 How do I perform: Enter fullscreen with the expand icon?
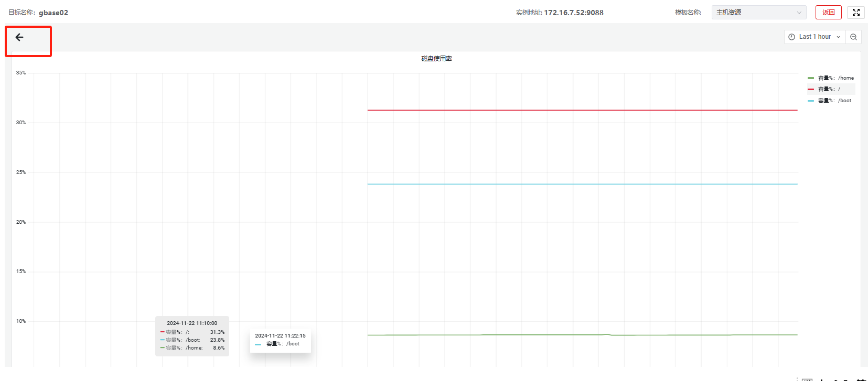856,13
